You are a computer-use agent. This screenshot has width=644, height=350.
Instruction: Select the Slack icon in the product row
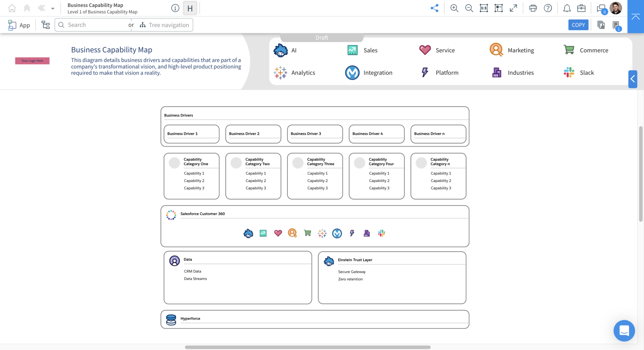tap(568, 72)
